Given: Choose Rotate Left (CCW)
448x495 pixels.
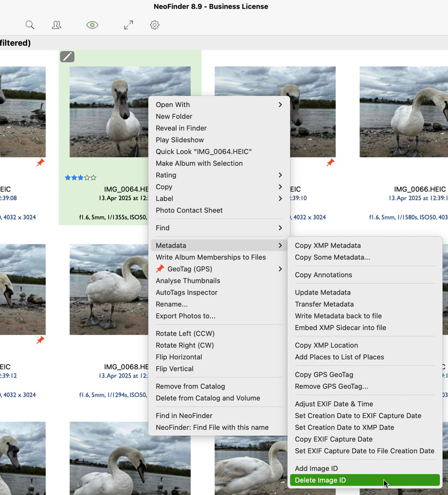Looking at the screenshot, I should (185, 334).
